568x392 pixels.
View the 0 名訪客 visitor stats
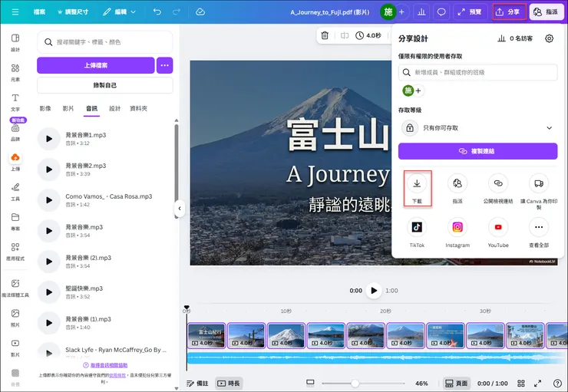click(515, 38)
